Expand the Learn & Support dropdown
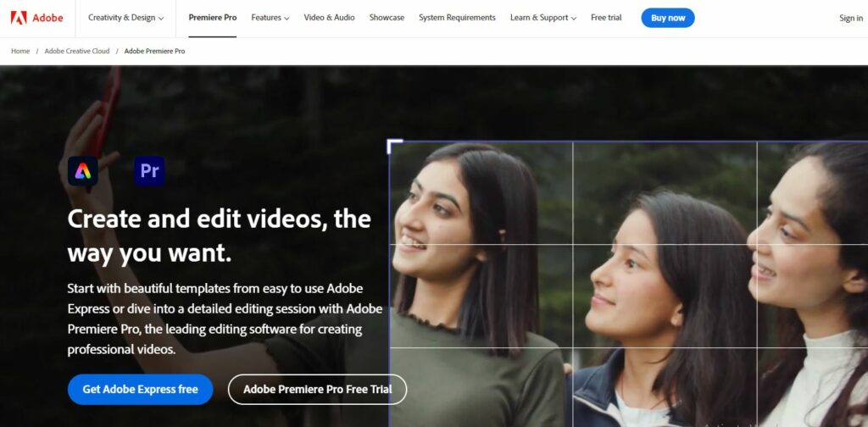The width and height of the screenshot is (868, 427). 543,18
